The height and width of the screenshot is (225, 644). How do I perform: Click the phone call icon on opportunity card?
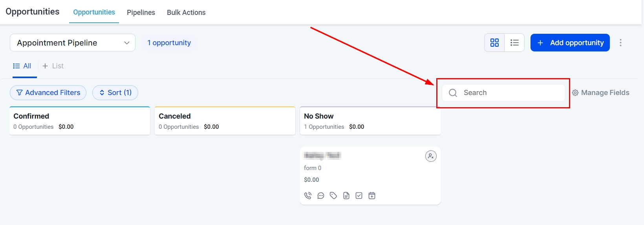(x=308, y=196)
